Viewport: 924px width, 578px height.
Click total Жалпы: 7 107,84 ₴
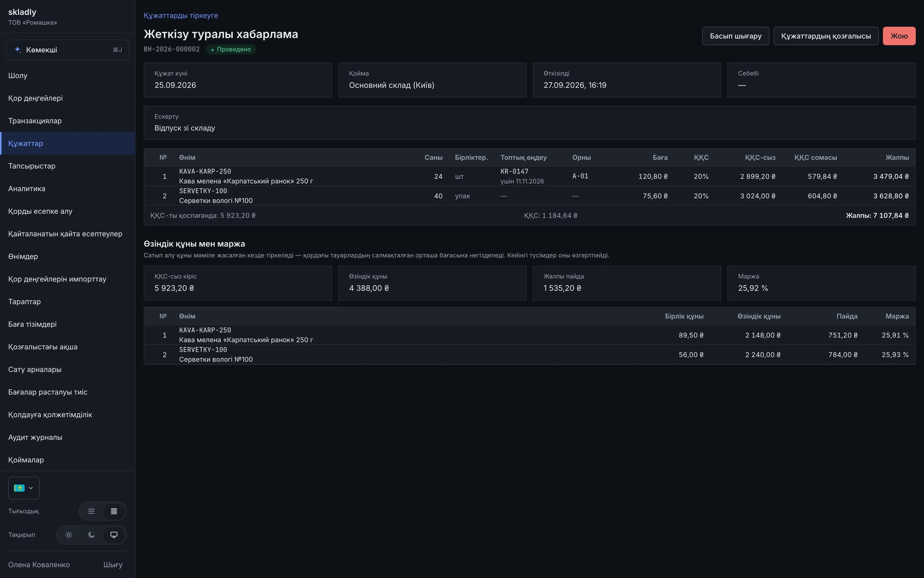[x=877, y=216]
